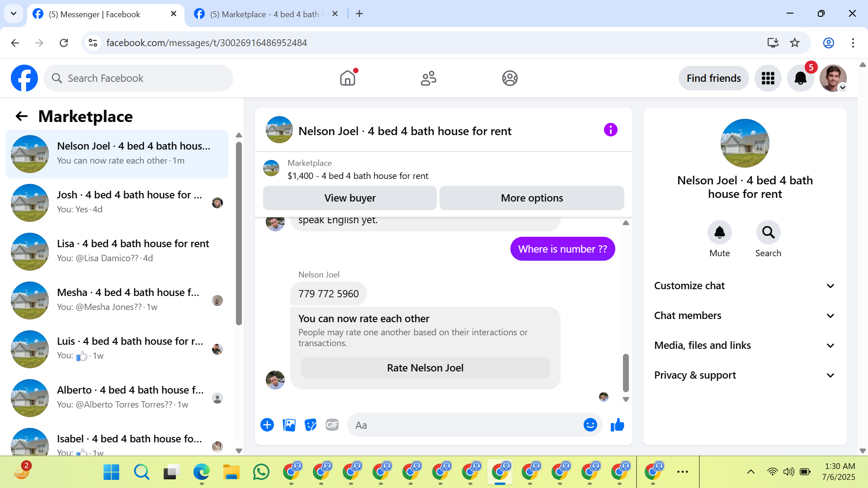Click the GIF picker icon
The image size is (868, 488).
(332, 425)
